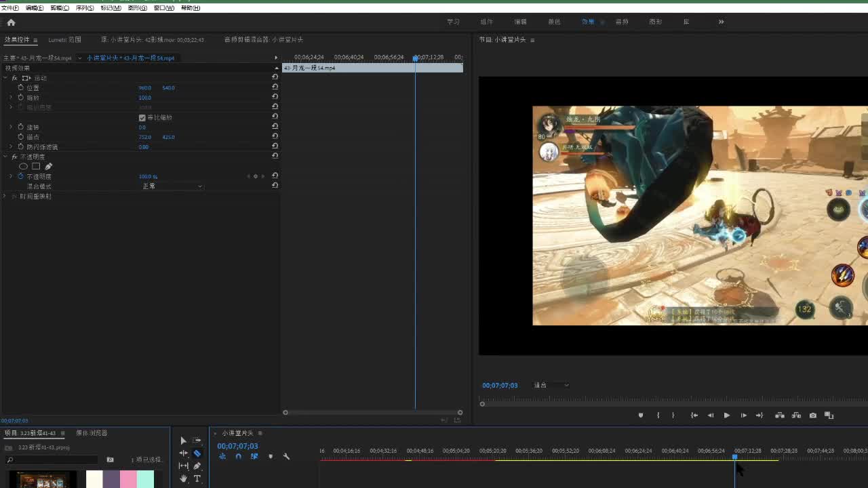
Task: Select free draw bezier mask pen
Action: click(x=48, y=166)
